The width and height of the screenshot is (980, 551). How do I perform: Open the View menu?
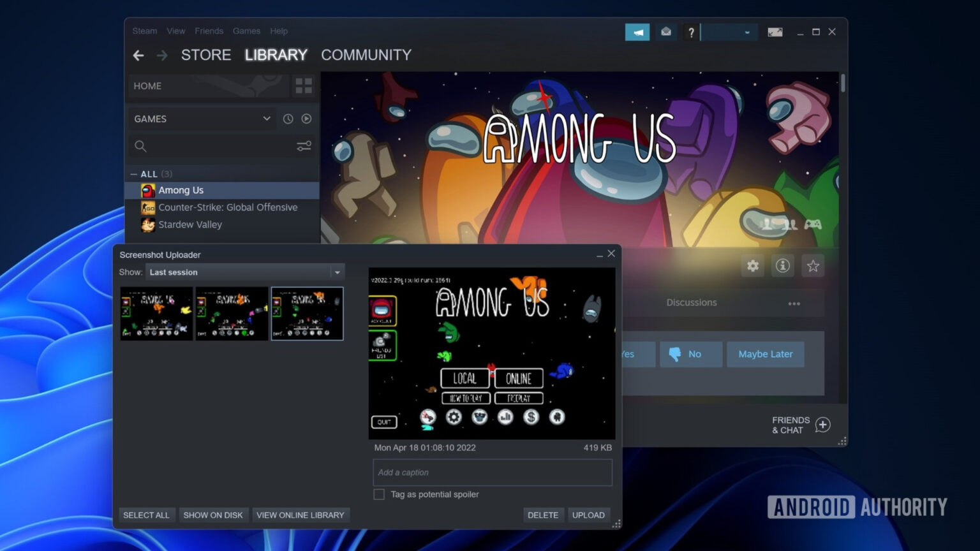point(176,31)
